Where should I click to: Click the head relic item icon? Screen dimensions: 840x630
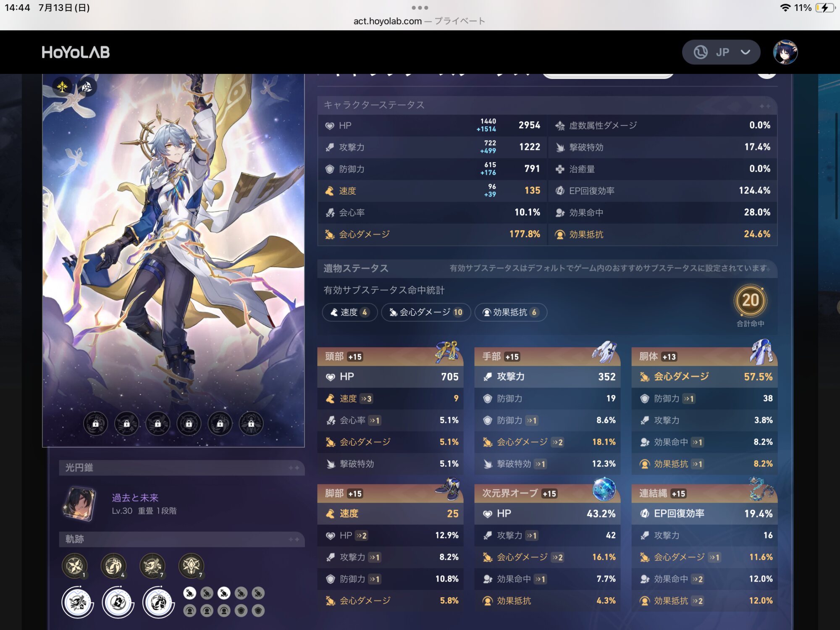pos(447,352)
